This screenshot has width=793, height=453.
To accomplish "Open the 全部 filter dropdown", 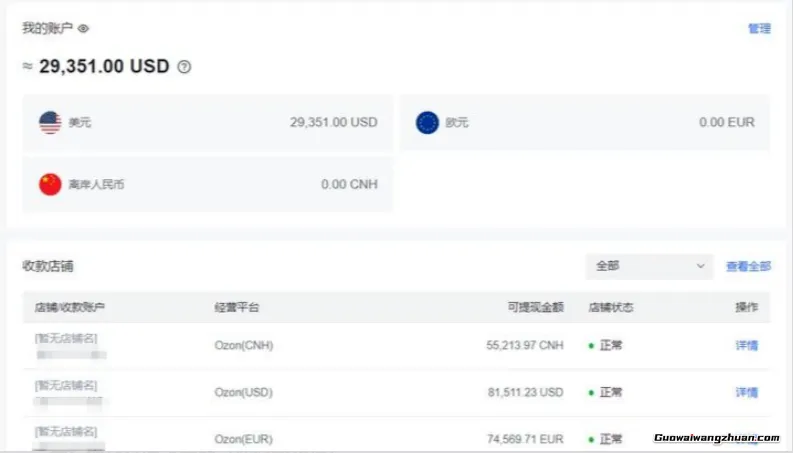I will 649,266.
